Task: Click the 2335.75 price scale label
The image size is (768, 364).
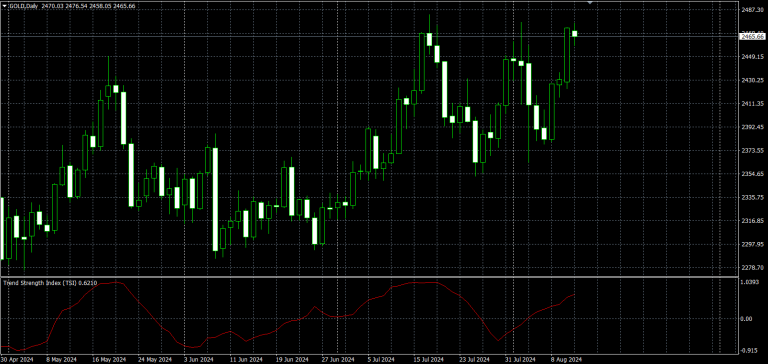Action: 753,197
